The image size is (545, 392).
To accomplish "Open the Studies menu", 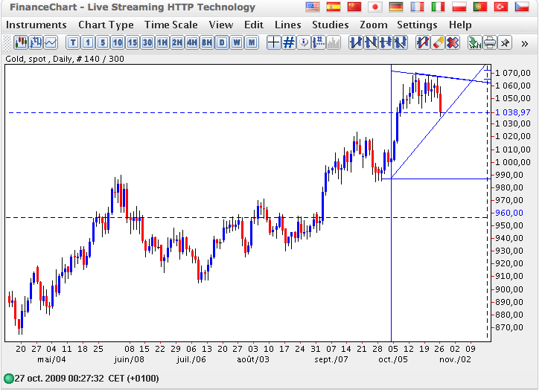I will pos(330,25).
